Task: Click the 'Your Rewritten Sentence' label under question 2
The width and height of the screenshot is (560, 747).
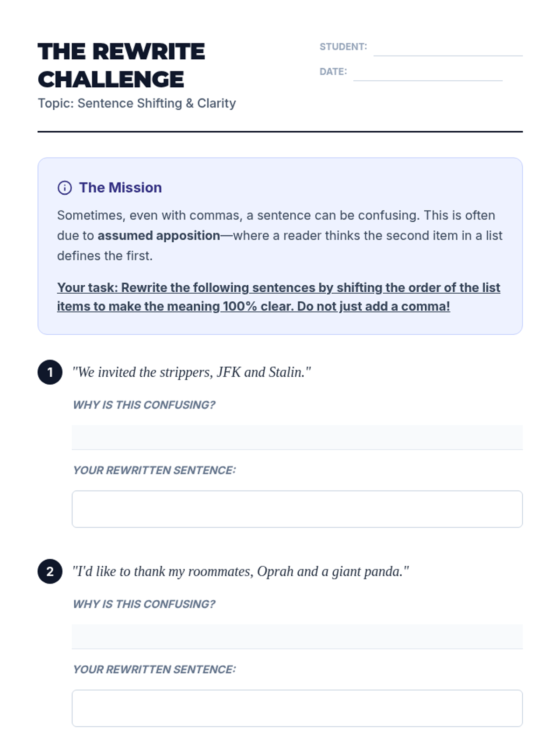Action: point(154,669)
